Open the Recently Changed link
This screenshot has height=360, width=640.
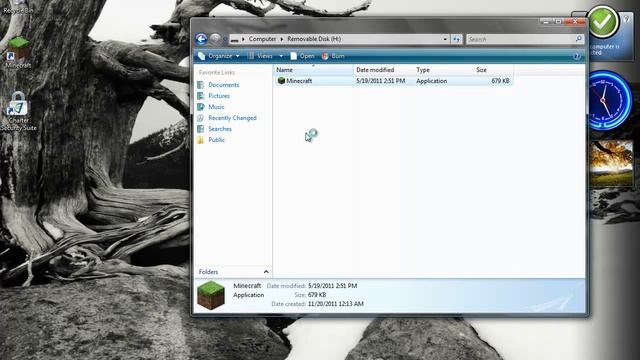point(232,118)
